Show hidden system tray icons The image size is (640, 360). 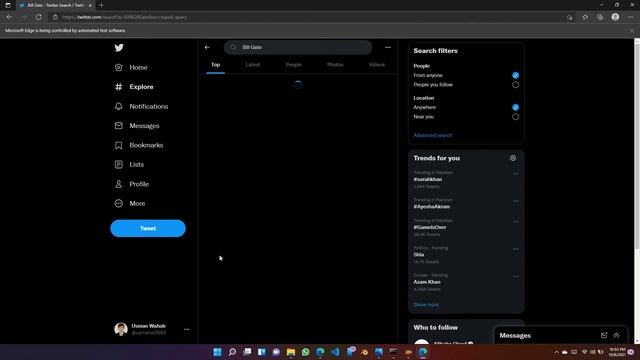pyautogui.click(x=556, y=352)
